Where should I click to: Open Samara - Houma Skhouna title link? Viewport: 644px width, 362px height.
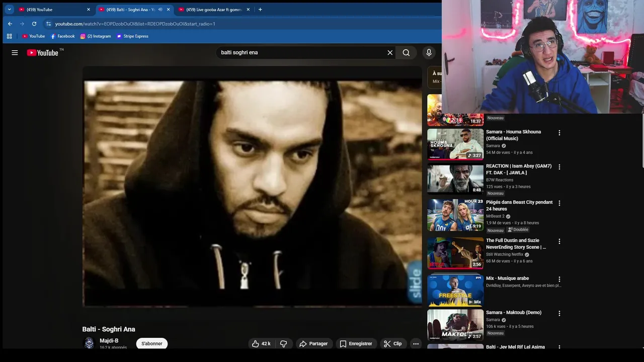513,135
